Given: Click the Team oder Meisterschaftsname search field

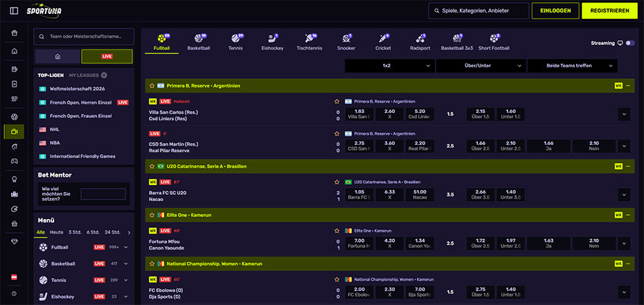Looking at the screenshot, I should [x=84, y=36].
